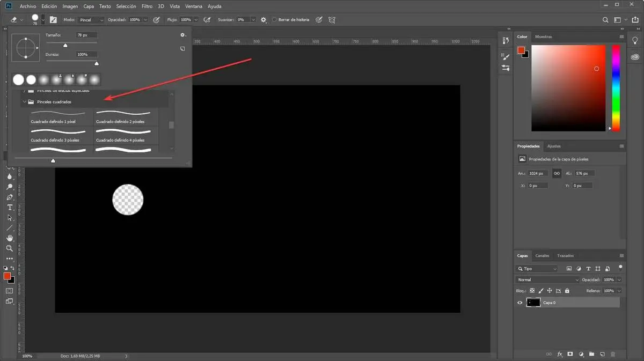
Task: Select the Zoom magnifier tool
Action: pos(9,248)
